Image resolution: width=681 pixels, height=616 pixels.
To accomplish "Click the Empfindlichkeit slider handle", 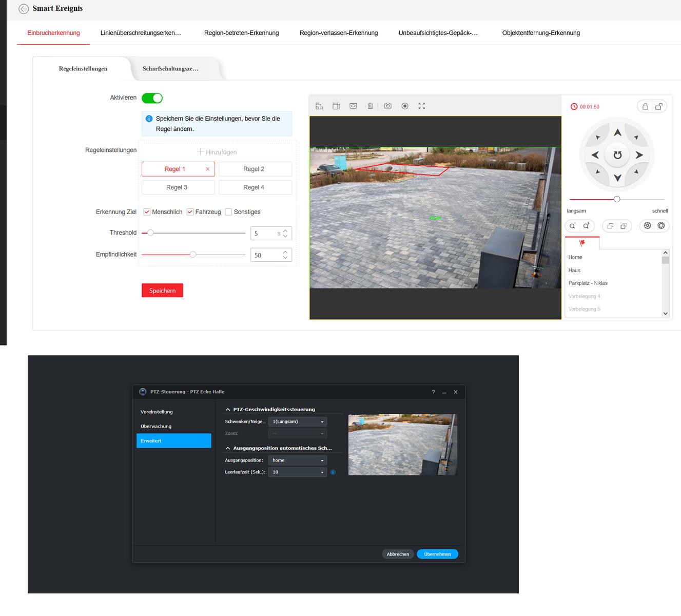I will 193,255.
